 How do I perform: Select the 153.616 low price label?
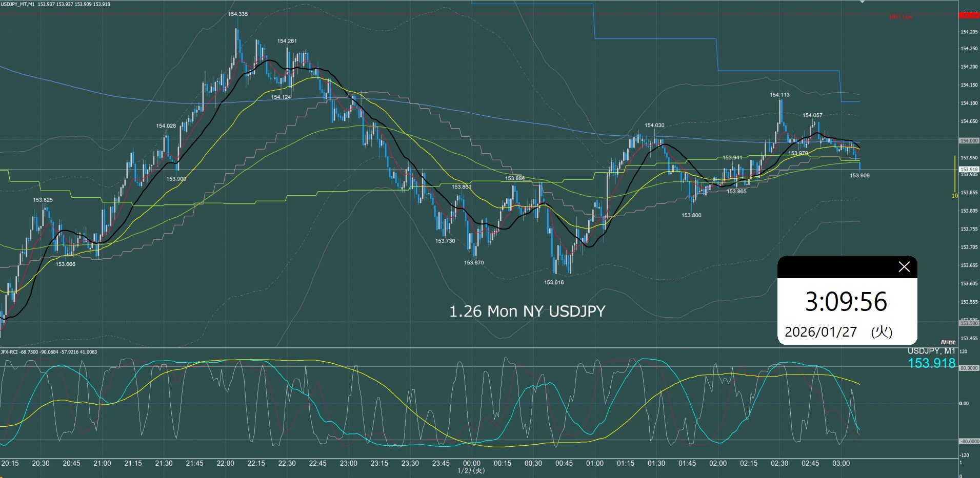tap(554, 282)
